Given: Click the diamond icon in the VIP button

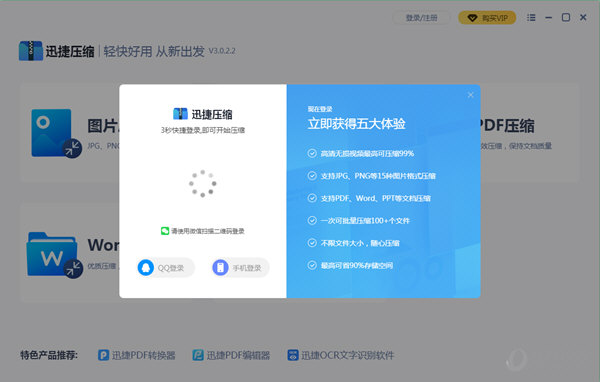Looking at the screenshot, I should [473, 18].
